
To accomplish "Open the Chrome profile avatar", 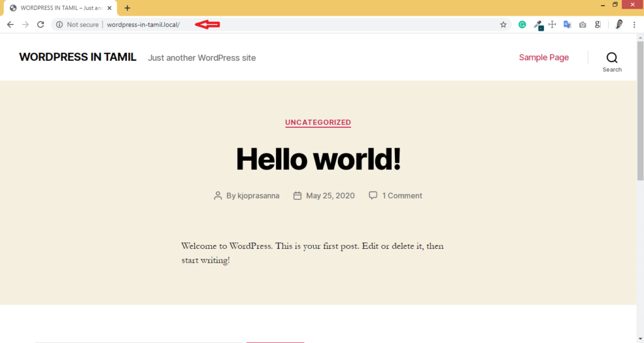I will tap(619, 24).
